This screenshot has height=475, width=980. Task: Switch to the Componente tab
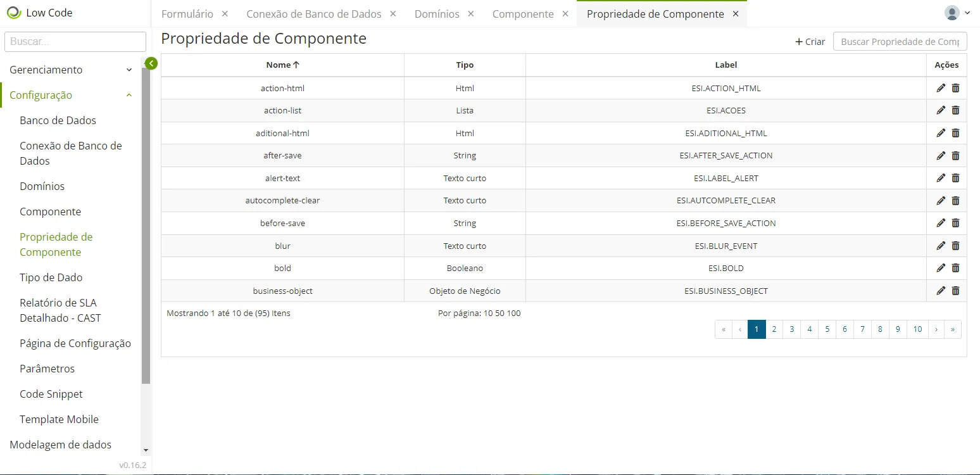(x=523, y=14)
